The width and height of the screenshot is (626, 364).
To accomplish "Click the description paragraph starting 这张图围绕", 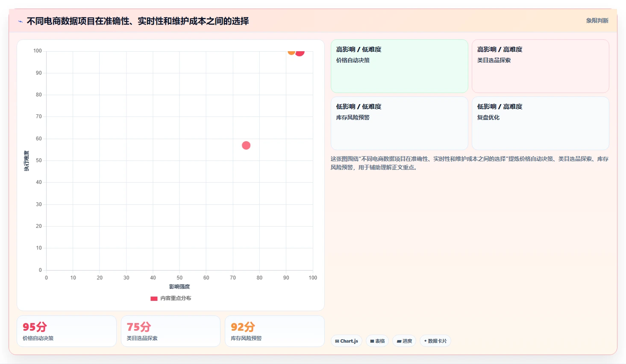I will click(x=470, y=163).
